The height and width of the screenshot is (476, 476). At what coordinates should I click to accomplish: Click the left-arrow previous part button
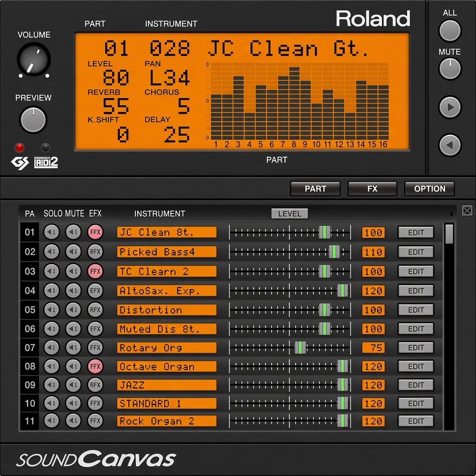click(x=450, y=145)
